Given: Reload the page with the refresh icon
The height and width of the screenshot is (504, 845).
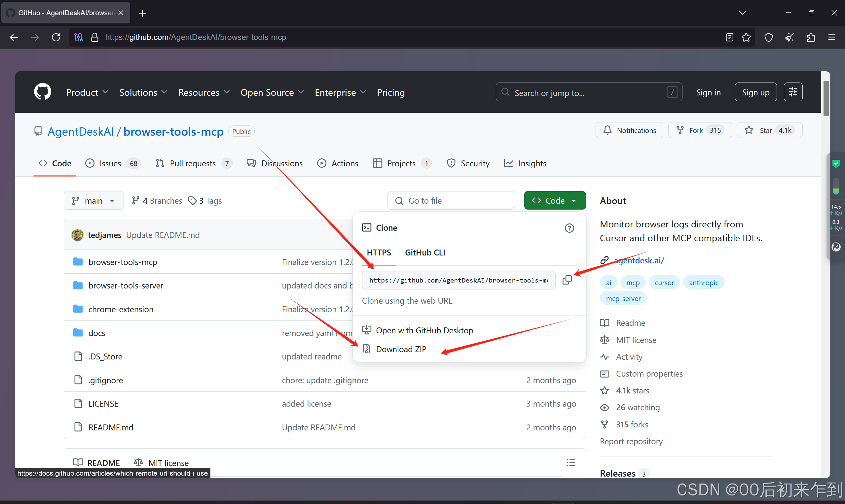Looking at the screenshot, I should click(56, 37).
